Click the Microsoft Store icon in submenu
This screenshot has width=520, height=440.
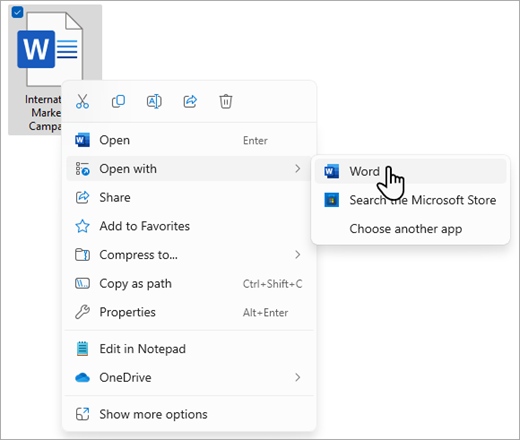click(332, 200)
